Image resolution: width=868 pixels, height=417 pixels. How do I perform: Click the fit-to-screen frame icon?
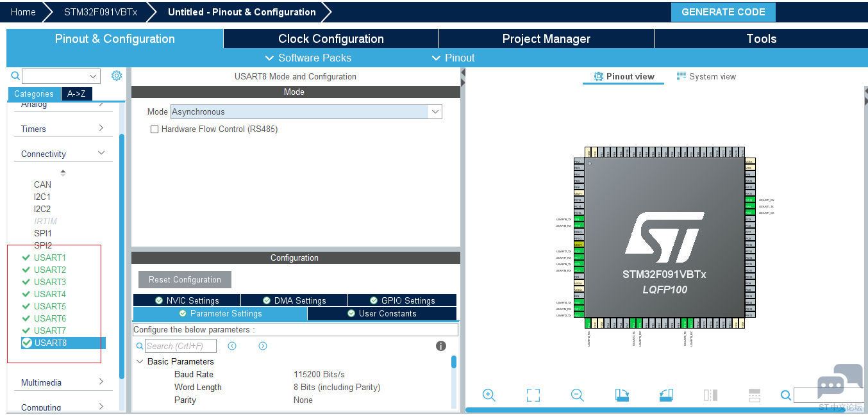coord(533,395)
